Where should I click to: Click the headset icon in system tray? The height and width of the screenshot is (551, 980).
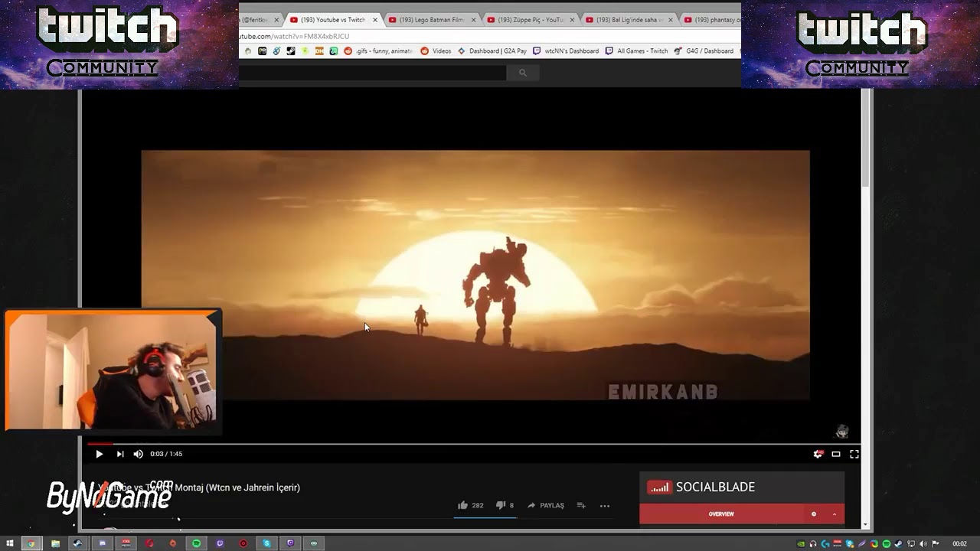(813, 544)
